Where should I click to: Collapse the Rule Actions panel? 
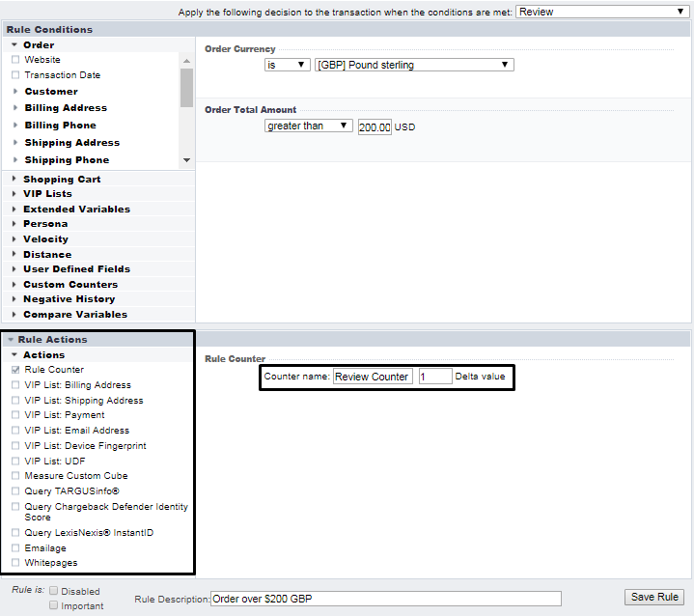[x=11, y=340]
